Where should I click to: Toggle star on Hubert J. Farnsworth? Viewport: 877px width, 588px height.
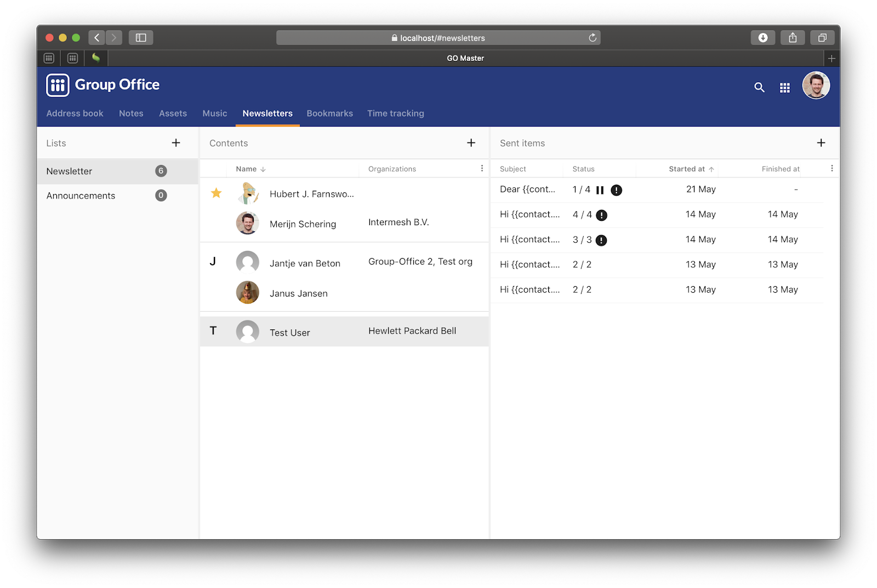coord(217,193)
